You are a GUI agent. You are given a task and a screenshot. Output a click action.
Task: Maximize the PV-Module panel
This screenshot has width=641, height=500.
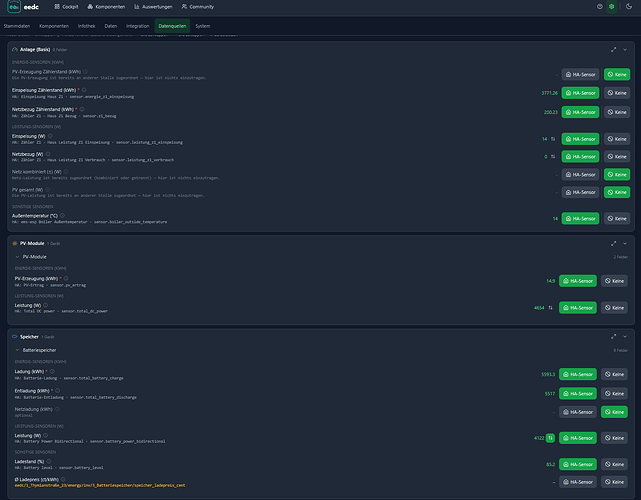[x=614, y=243]
